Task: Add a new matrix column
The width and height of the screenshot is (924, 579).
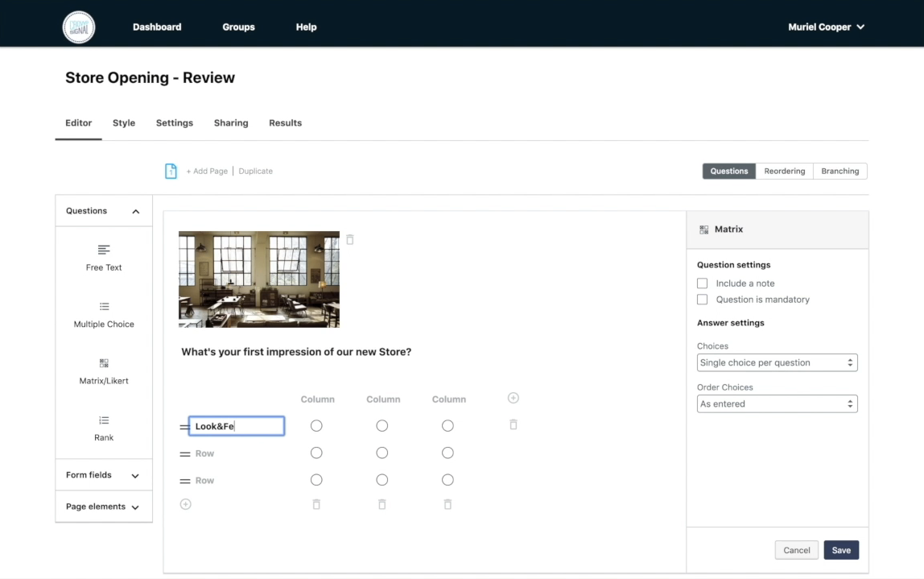Action: pyautogui.click(x=514, y=398)
